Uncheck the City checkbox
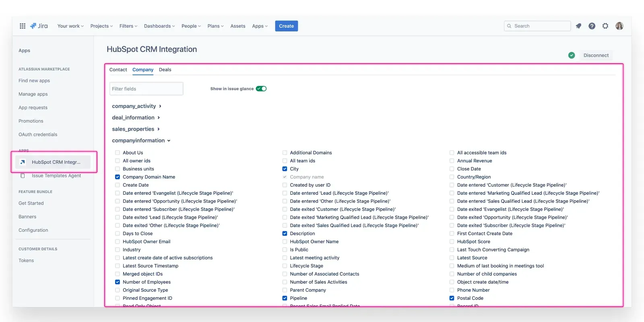Image resolution: width=644 pixels, height=322 pixels. [x=285, y=169]
